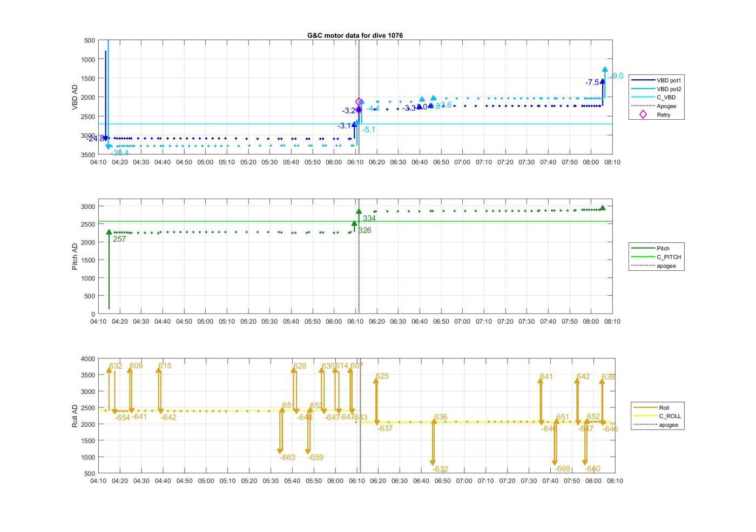The height and width of the screenshot is (532, 756).
Task: Click the '326' pitch data label
Action: (x=364, y=230)
